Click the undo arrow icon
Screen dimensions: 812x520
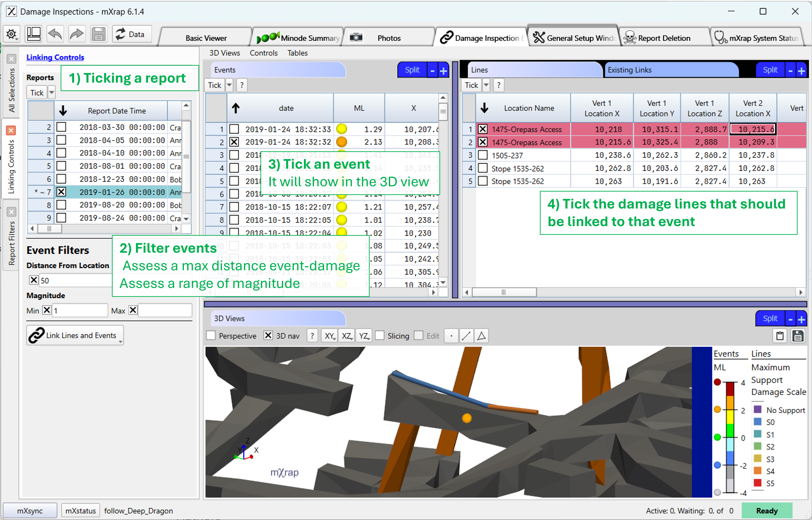[x=55, y=34]
